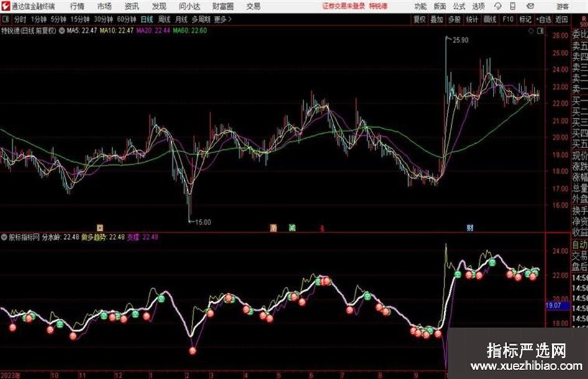This screenshot has height=379, width=588.
Task: Expand the indicator dropdown next to 特锐德
Action: tap(62, 30)
